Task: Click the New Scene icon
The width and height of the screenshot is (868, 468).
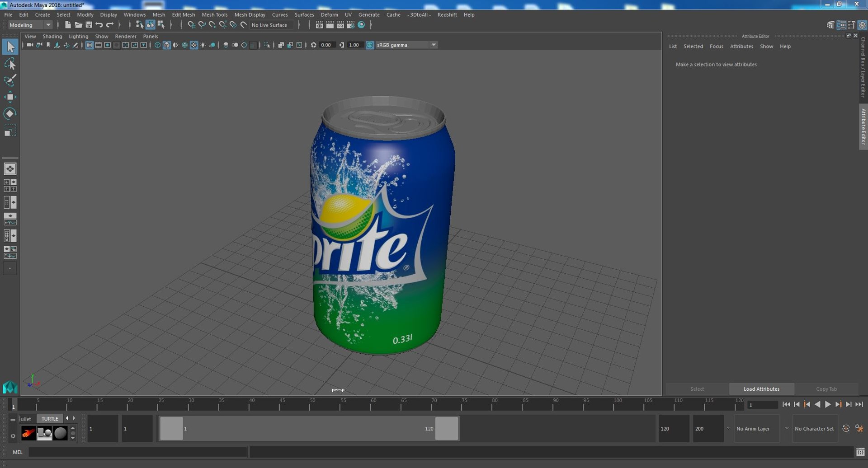Action: pyautogui.click(x=68, y=25)
